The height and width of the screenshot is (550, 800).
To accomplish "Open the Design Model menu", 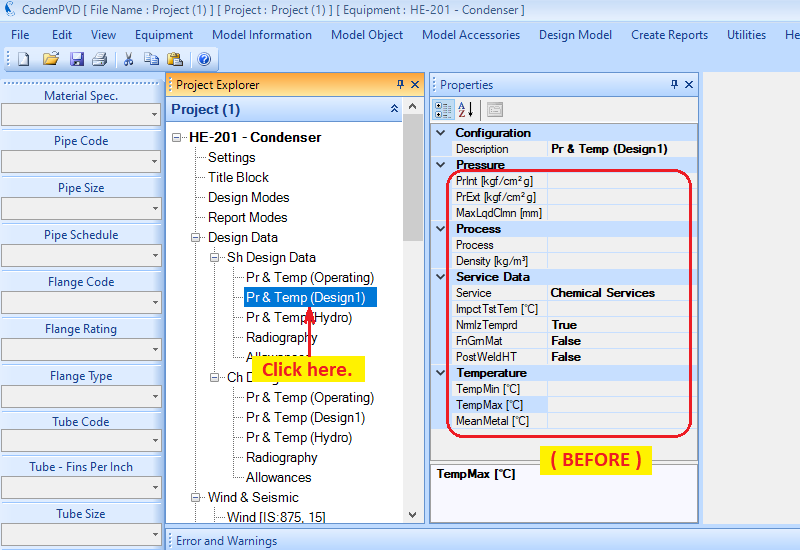I will [575, 35].
